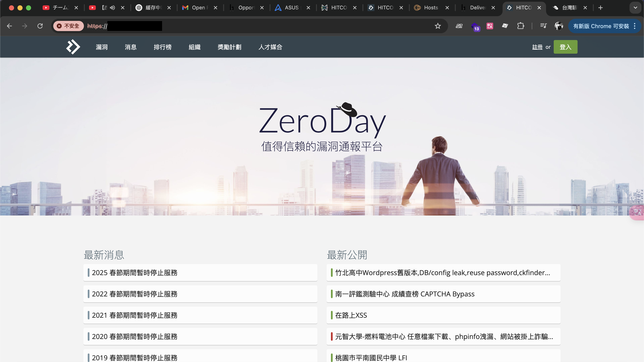The height and width of the screenshot is (362, 644).
Task: Open news item 2025 春節期間暫時停止服務
Action: click(200, 273)
